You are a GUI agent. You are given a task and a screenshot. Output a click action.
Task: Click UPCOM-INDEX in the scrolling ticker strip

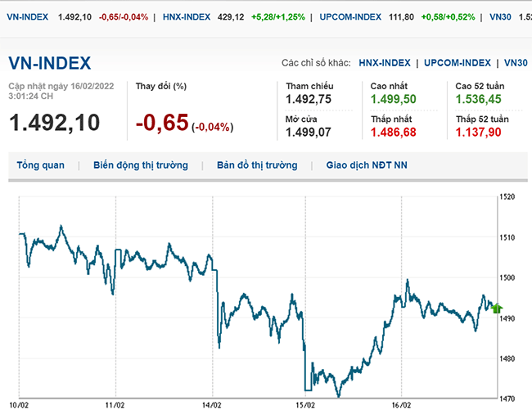(351, 16)
